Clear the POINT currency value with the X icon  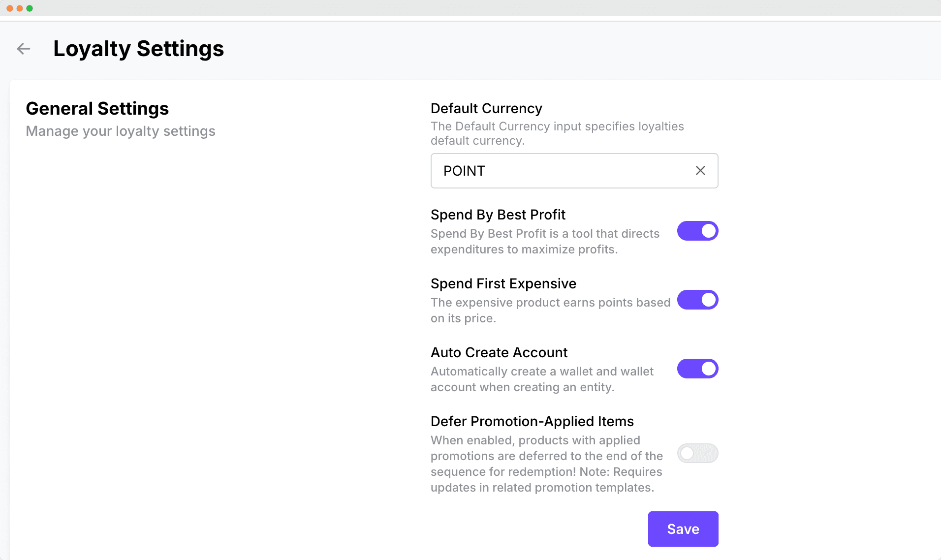(x=700, y=171)
